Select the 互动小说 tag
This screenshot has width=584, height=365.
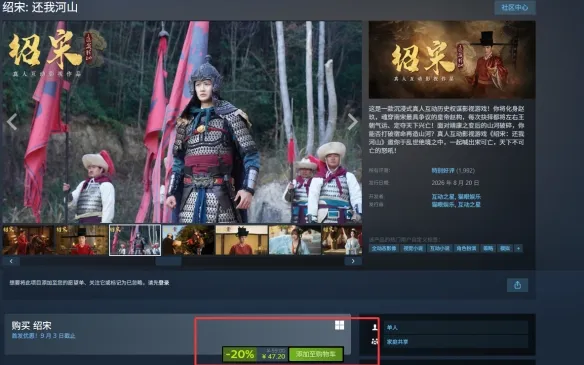tap(440, 248)
